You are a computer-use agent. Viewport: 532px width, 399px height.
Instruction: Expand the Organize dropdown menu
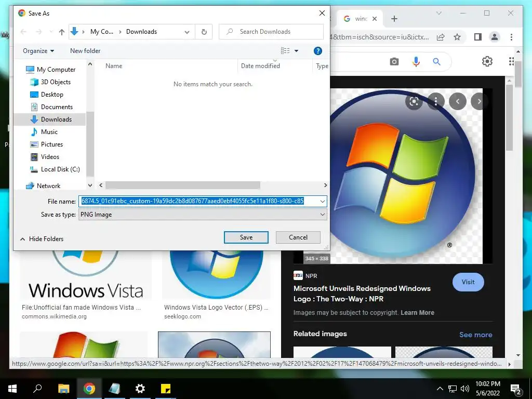pos(38,51)
